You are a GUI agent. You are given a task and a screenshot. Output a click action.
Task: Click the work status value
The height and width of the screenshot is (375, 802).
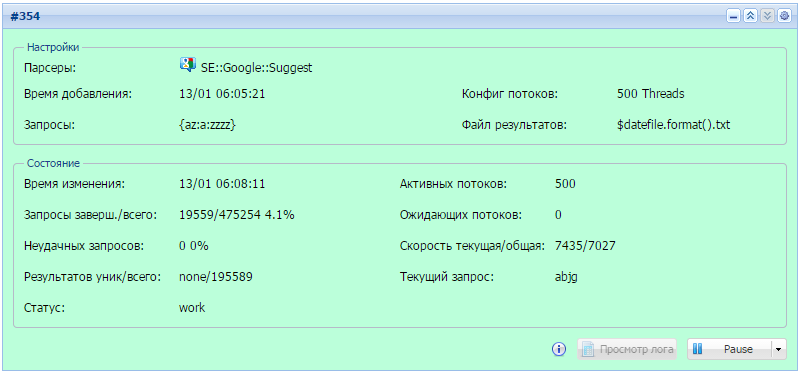(192, 308)
